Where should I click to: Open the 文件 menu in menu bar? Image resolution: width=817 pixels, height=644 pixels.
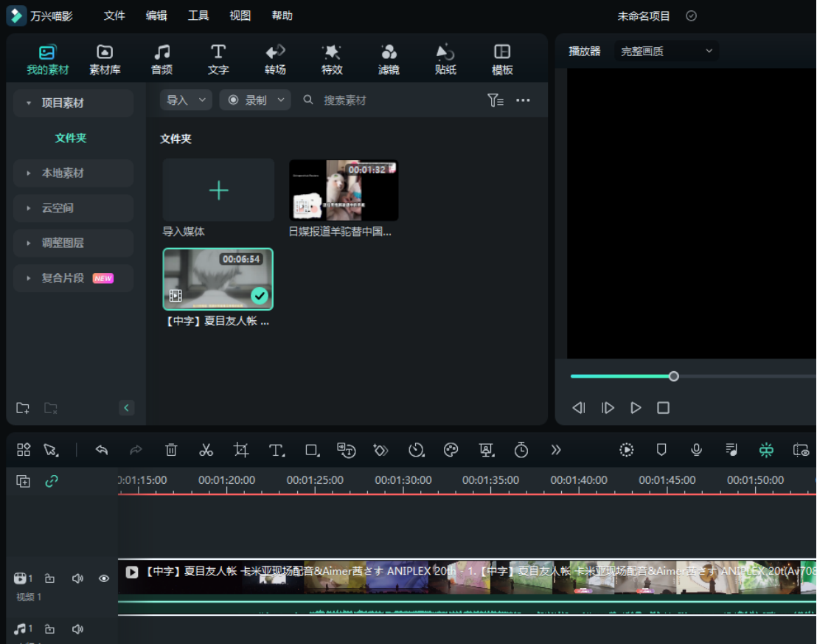tap(114, 15)
